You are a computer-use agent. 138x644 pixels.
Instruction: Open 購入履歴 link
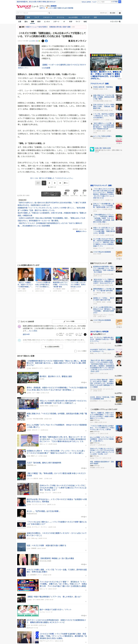[x=112, y=13]
